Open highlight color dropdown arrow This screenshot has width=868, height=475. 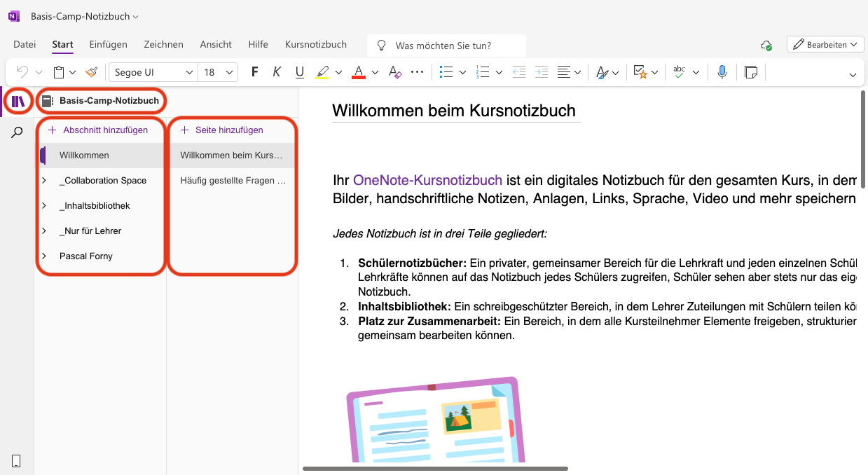(338, 71)
